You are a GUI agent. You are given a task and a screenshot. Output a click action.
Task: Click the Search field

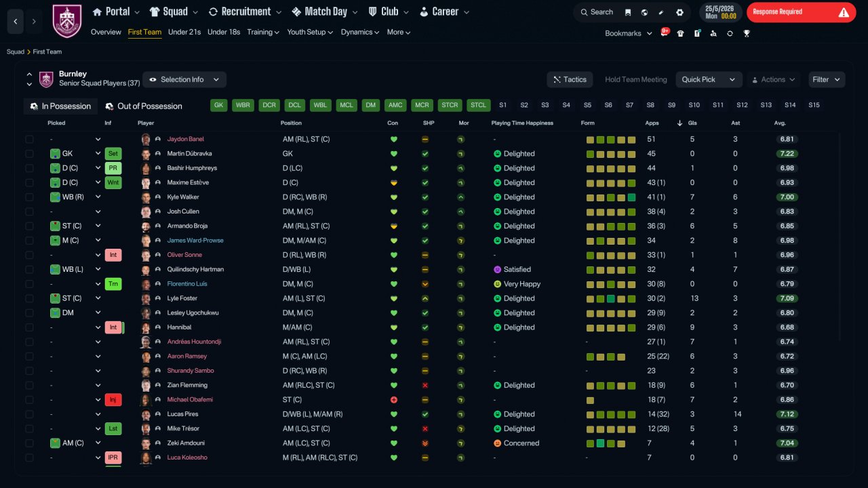pos(597,12)
